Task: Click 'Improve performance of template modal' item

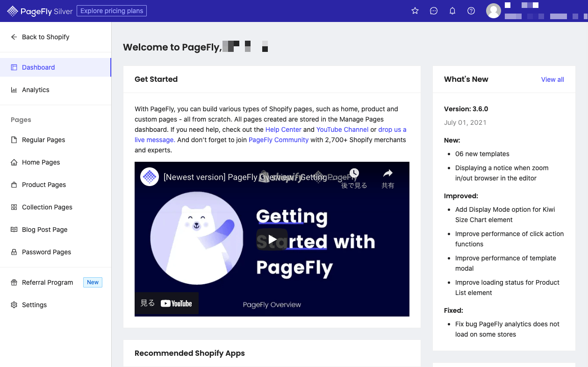Action: coord(506,263)
